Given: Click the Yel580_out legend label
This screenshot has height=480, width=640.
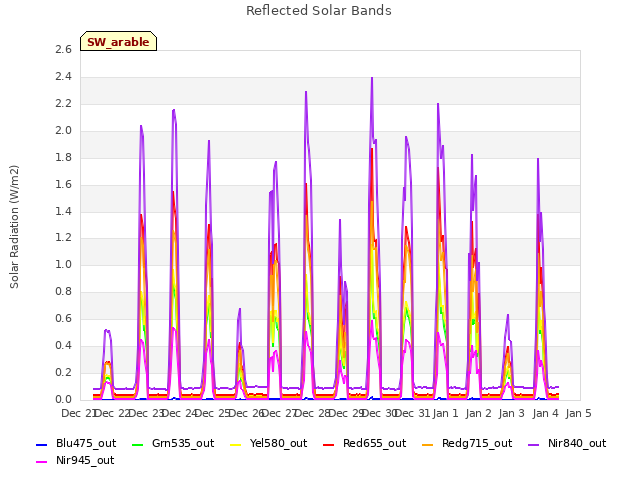Looking at the screenshot, I should click(278, 443).
